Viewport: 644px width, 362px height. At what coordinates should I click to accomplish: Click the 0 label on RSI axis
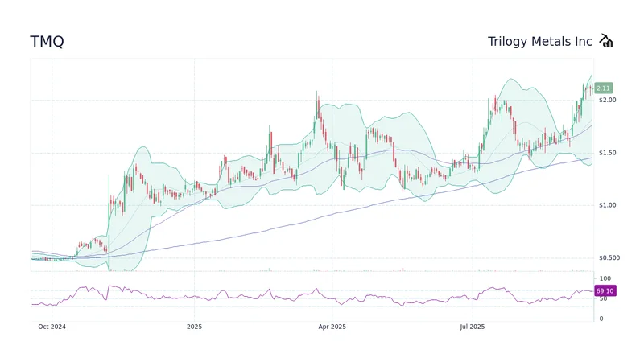pos(601,319)
